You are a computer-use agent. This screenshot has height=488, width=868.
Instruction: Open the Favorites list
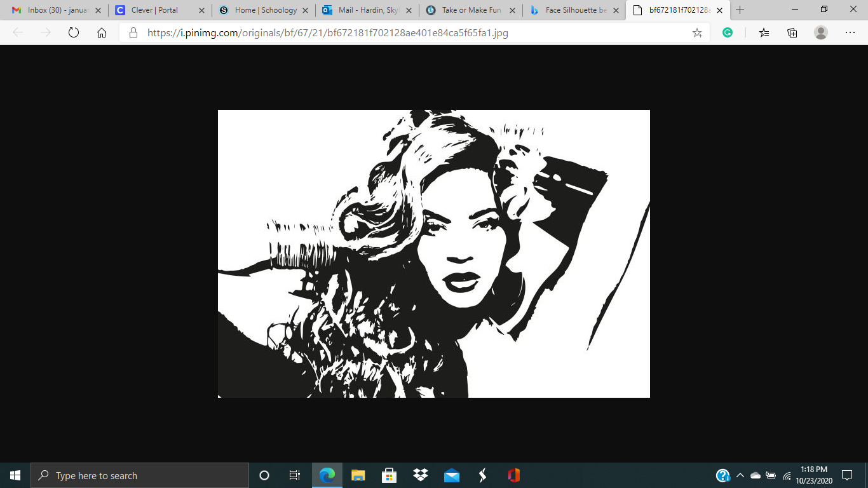click(x=764, y=33)
